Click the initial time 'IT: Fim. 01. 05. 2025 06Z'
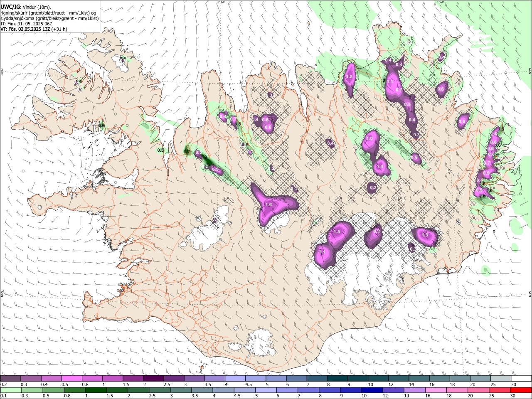 [26, 24]
